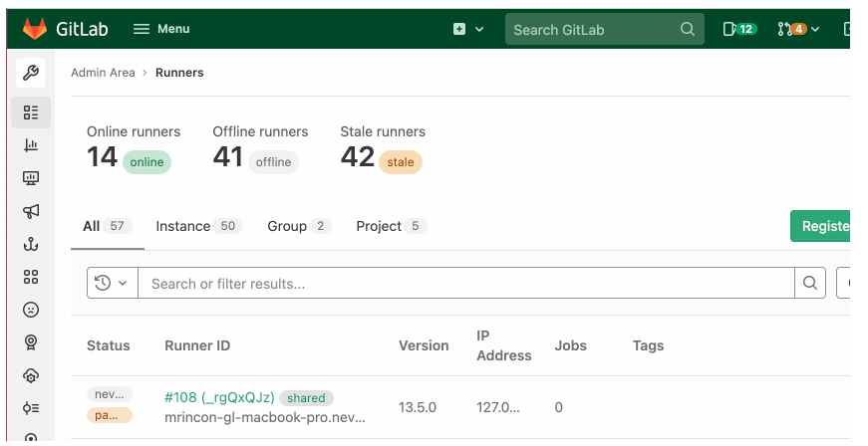
Task: Click version 13.5.0 cell
Action: point(418,407)
